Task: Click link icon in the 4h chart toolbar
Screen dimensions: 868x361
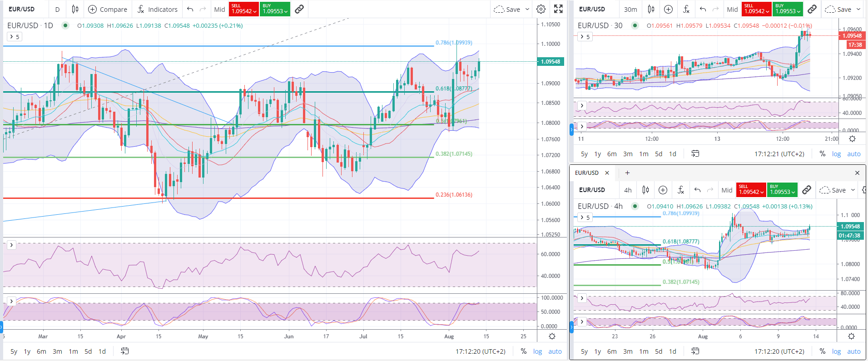Action: [807, 190]
